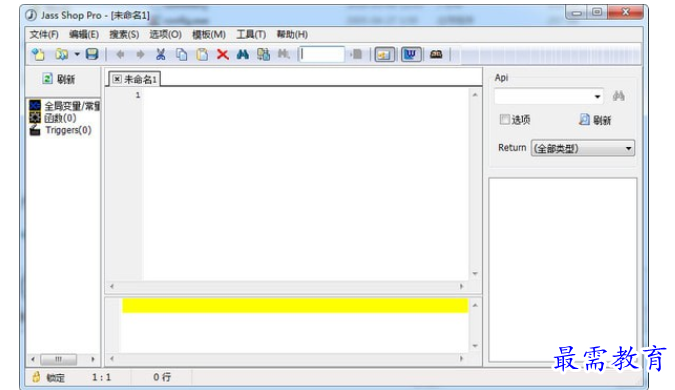Image resolution: width=675 pixels, height=390 pixels.
Task: Click editor horizontal scrollbar left arrow
Action: click(112, 286)
